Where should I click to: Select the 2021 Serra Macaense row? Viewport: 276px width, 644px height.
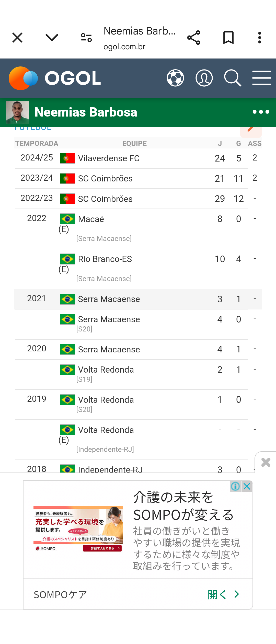pyautogui.click(x=138, y=299)
